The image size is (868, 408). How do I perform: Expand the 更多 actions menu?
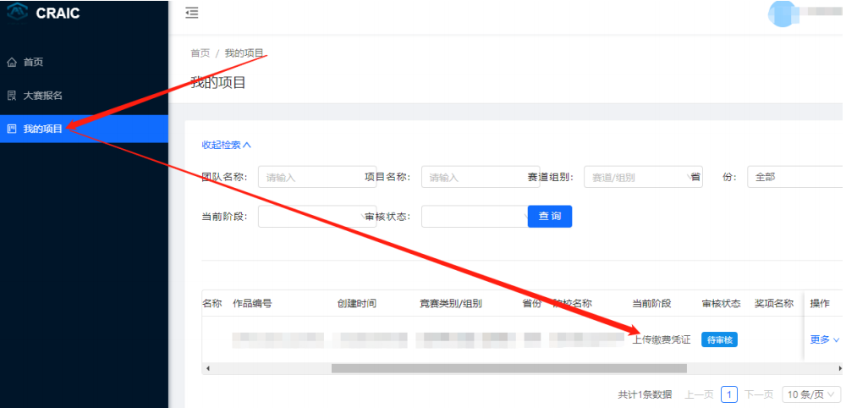click(824, 339)
